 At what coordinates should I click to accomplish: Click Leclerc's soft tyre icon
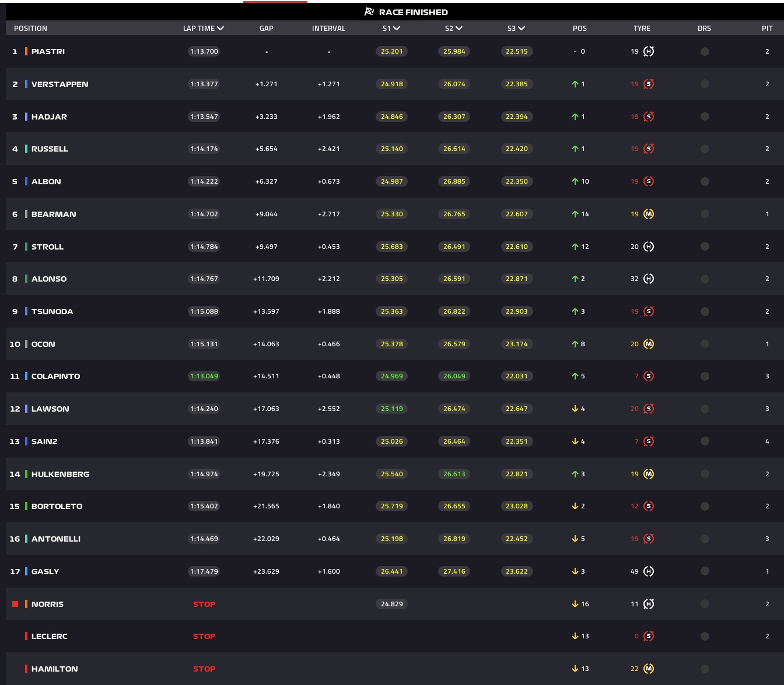pos(648,636)
